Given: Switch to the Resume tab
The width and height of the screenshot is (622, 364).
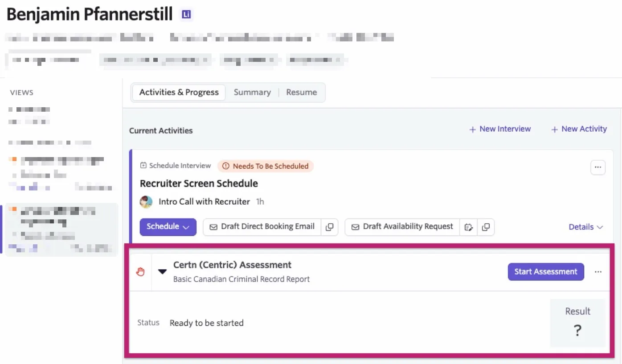Looking at the screenshot, I should coord(302,93).
